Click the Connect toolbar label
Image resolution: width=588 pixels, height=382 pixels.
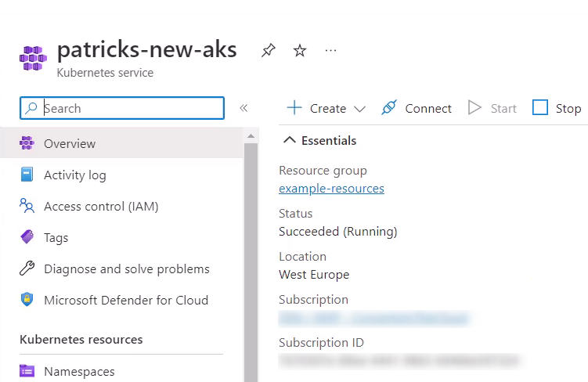[x=428, y=108]
